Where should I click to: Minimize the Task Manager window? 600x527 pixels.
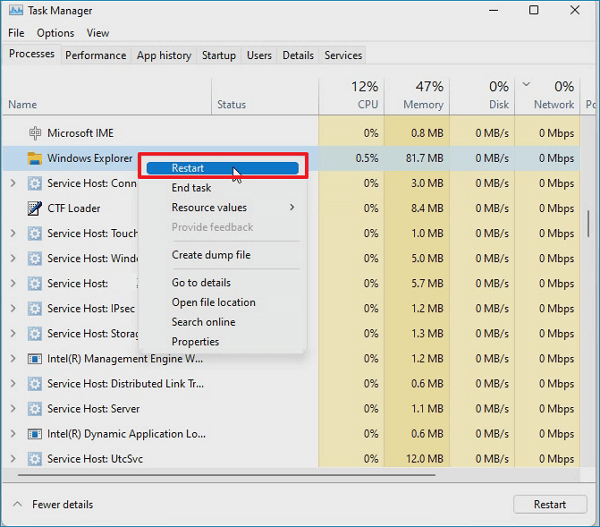click(494, 10)
